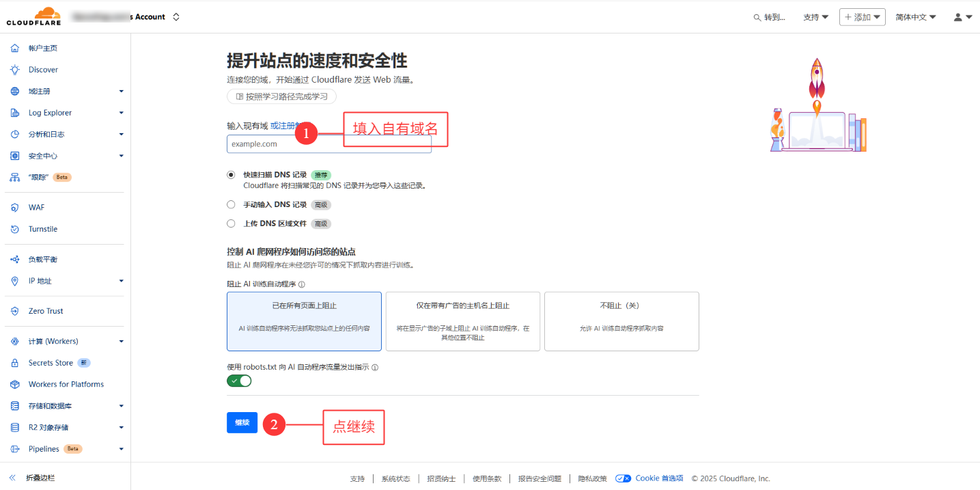Viewport: 980px width, 490px height.
Task: Select 快速扫描 DNS 记录 radio option
Action: point(231,175)
